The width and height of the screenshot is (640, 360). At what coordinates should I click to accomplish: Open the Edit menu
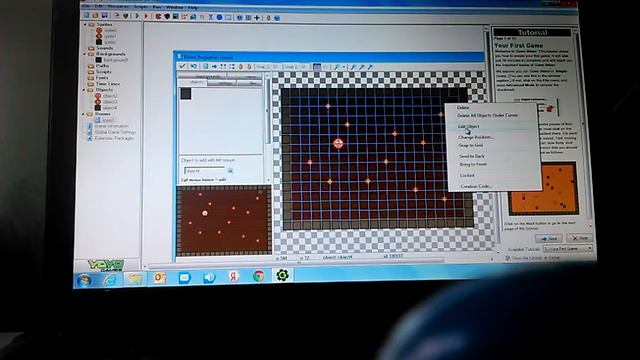tap(99, 7)
